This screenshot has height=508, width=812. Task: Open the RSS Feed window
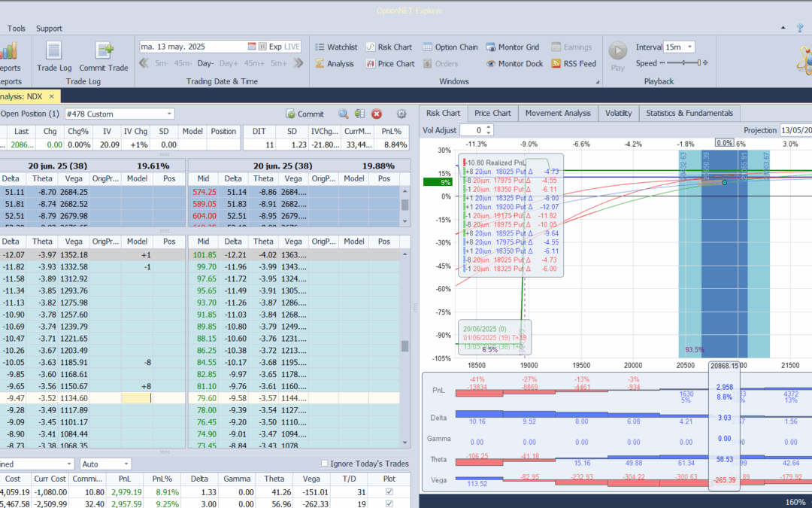574,63
